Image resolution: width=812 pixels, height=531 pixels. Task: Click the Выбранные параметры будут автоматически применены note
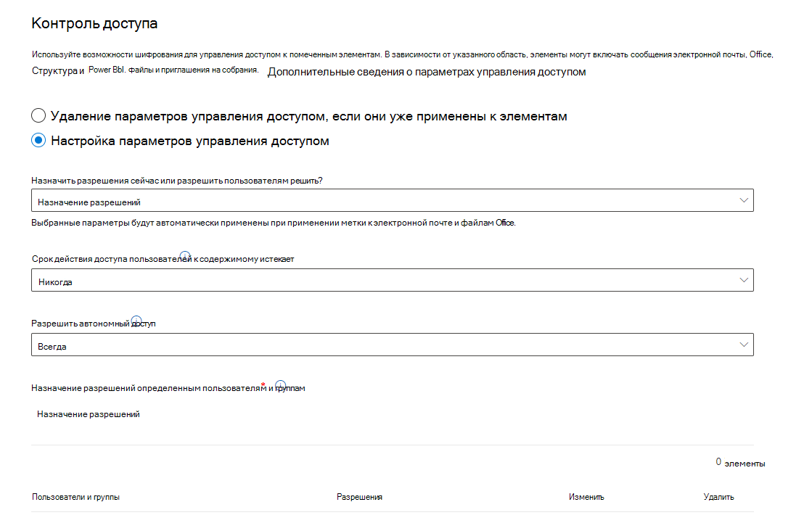[x=274, y=223]
